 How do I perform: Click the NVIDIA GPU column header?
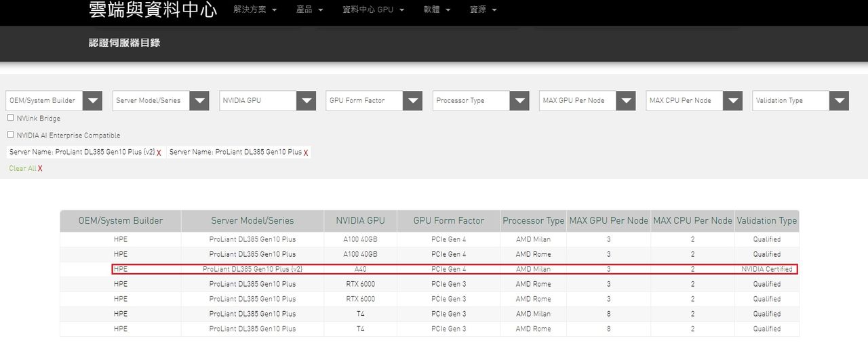click(x=360, y=221)
